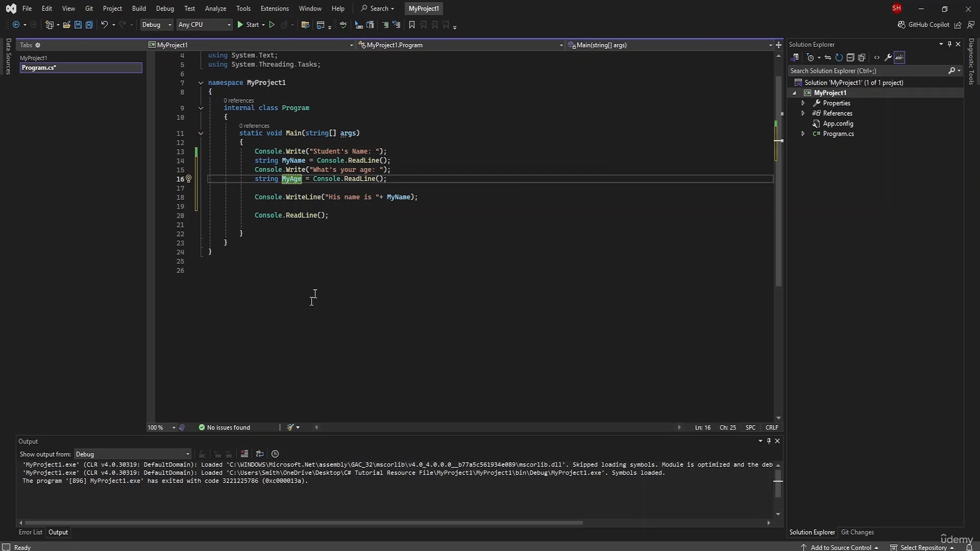Viewport: 980px width, 551px height.
Task: Click Add to Source Control
Action: coord(841,547)
